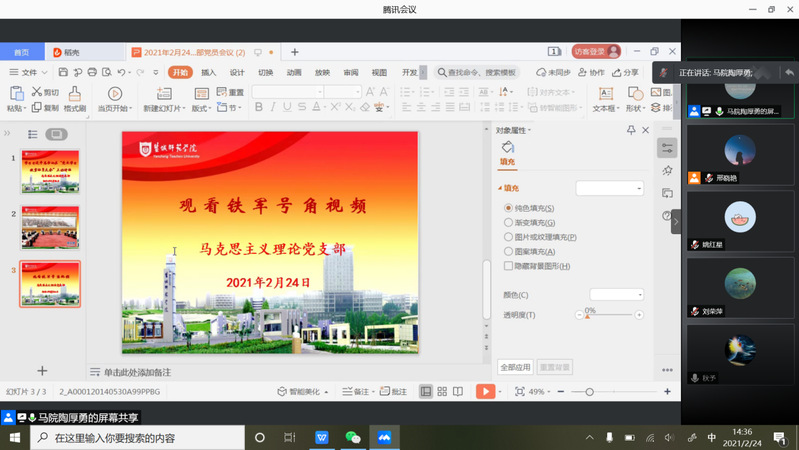Click the Text Box (文本框) icon
The image size is (799, 450).
[605, 95]
